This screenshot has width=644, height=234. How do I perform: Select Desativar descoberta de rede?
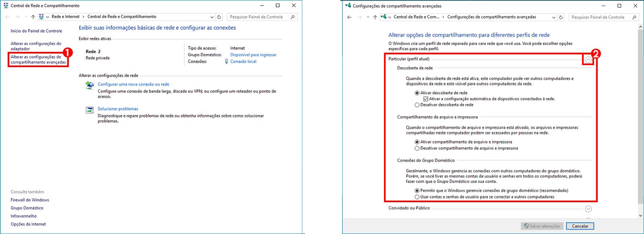point(417,105)
